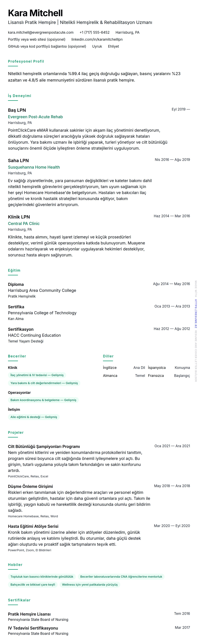
Task: Click the "Portföy veya web sitesi (opsiyonel)" placeholder
Action: click(37, 40)
